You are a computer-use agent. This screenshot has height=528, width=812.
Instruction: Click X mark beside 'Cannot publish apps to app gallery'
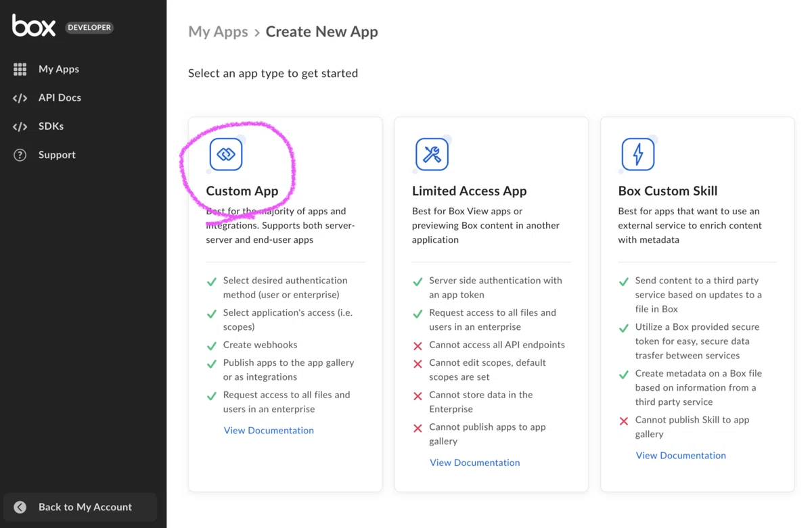418,428
